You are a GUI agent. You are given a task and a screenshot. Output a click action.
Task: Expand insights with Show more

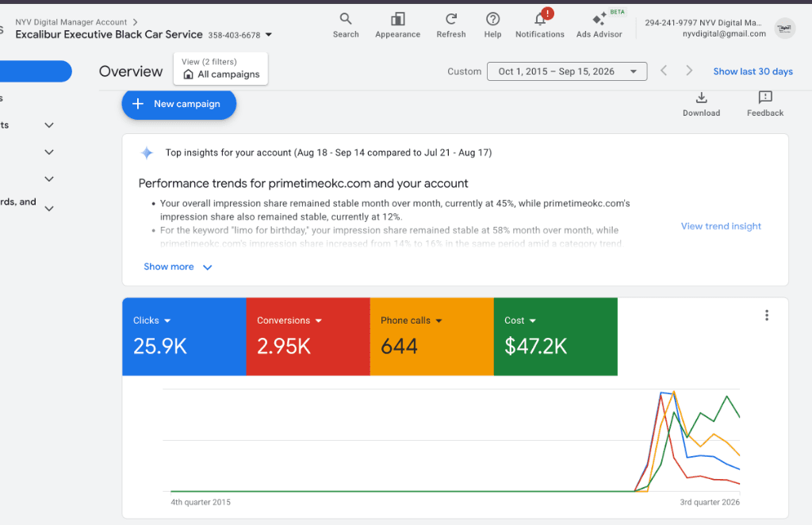point(178,266)
